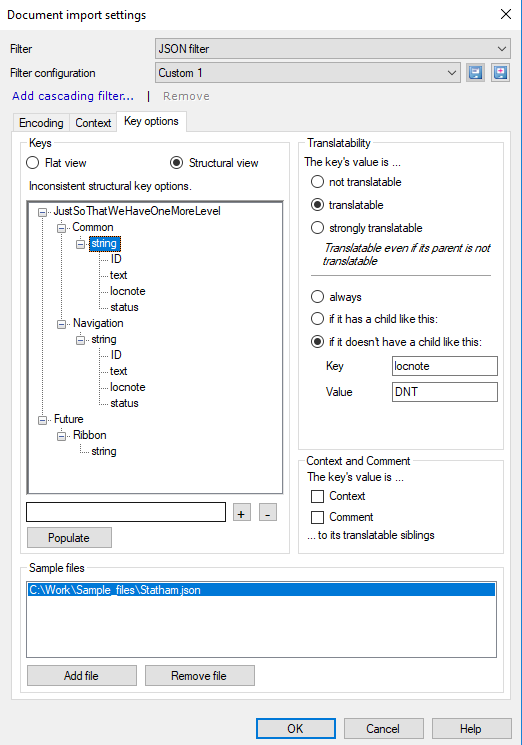522x745 pixels.
Task: Select the highlighted string key under Common
Action: [x=104, y=244]
